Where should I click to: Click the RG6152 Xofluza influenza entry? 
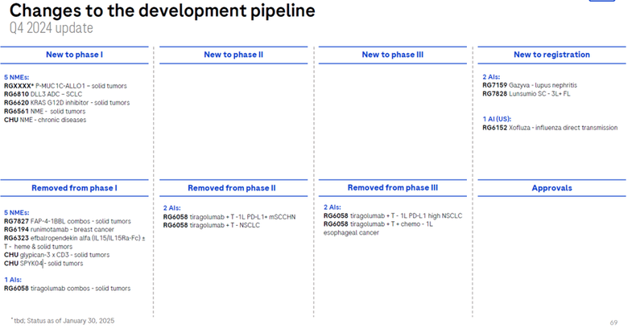pos(550,128)
